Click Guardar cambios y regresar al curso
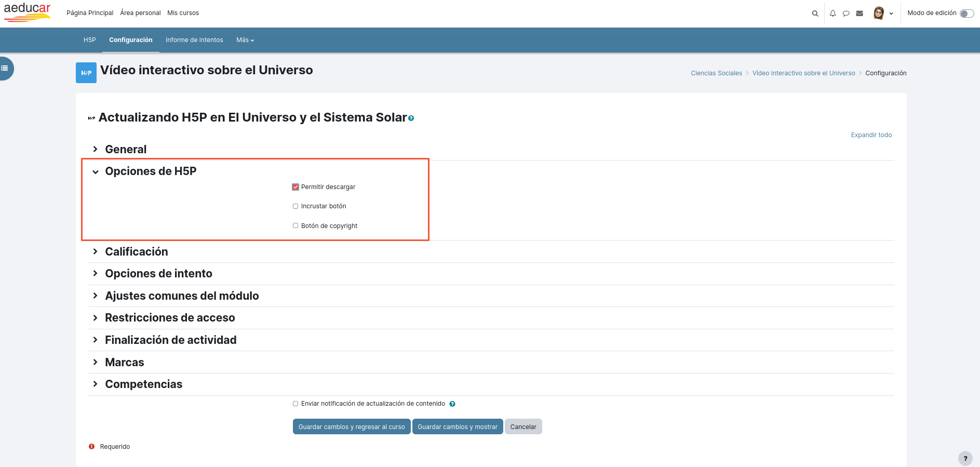Screen dimensions: 980x467 click(x=352, y=426)
